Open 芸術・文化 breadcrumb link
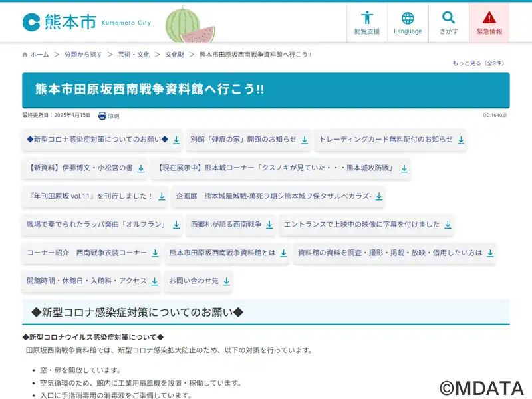This screenshot has width=532, height=399. [134, 55]
